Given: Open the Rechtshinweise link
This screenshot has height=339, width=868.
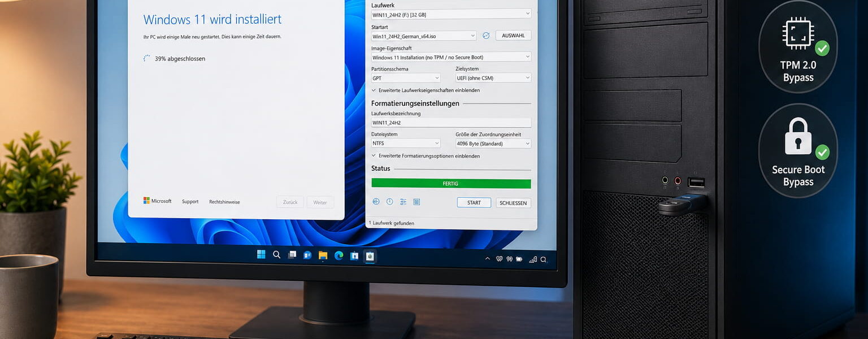Looking at the screenshot, I should click(x=224, y=202).
